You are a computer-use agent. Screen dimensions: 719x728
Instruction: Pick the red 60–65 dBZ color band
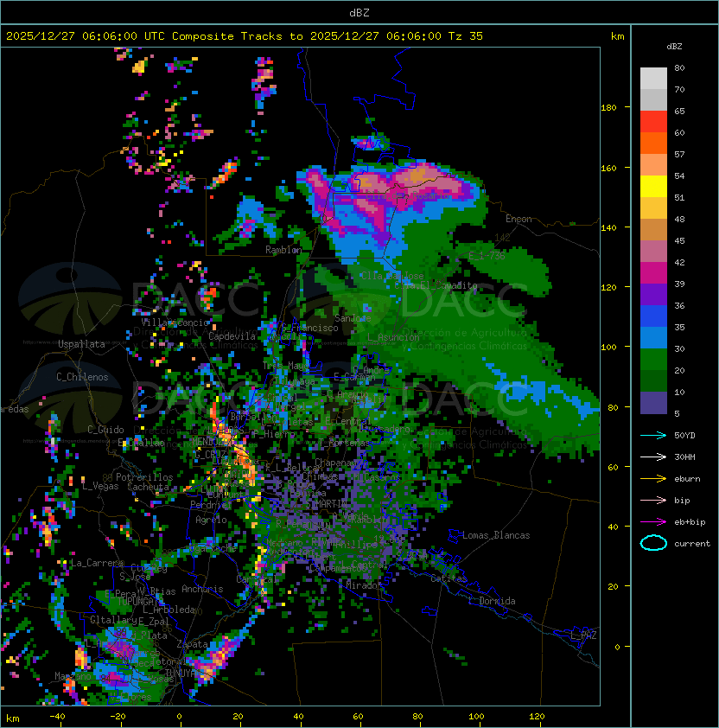[x=653, y=122]
